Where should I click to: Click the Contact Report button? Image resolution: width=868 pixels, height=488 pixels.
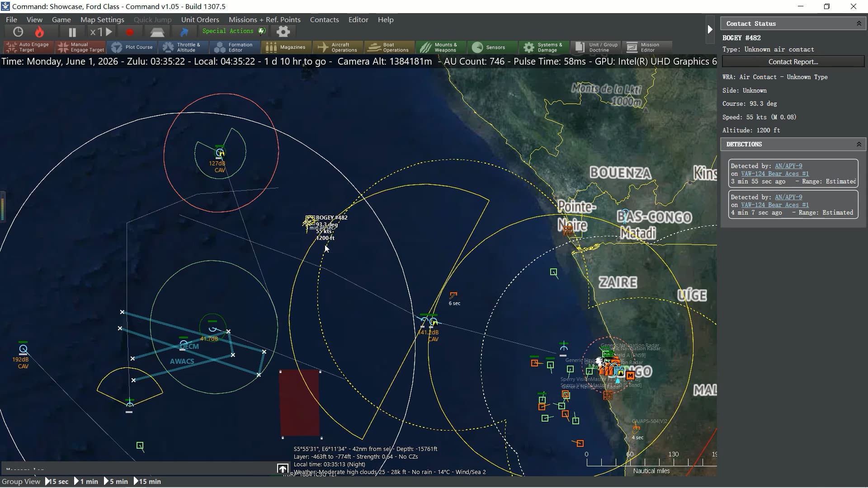(793, 62)
